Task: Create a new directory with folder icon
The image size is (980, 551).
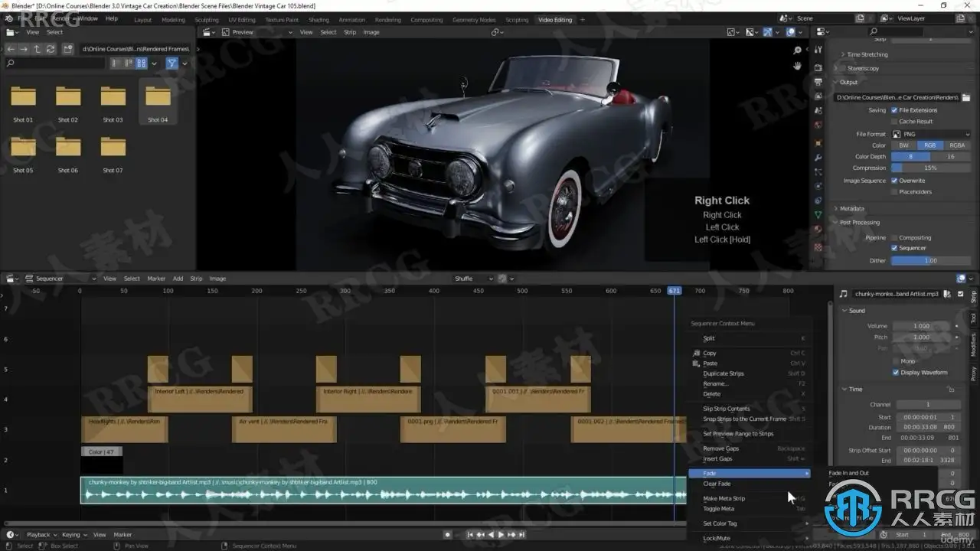Action: [x=68, y=49]
